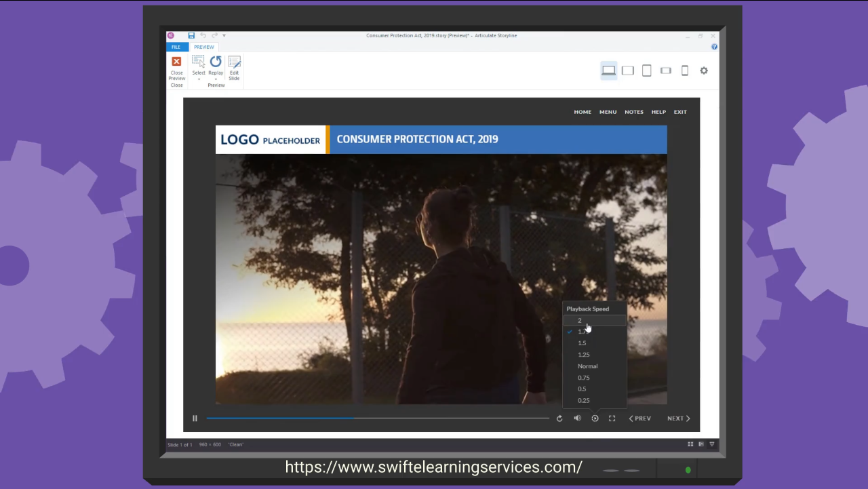The height and width of the screenshot is (489, 868).
Task: Click the Close Preview icon
Action: [176, 62]
